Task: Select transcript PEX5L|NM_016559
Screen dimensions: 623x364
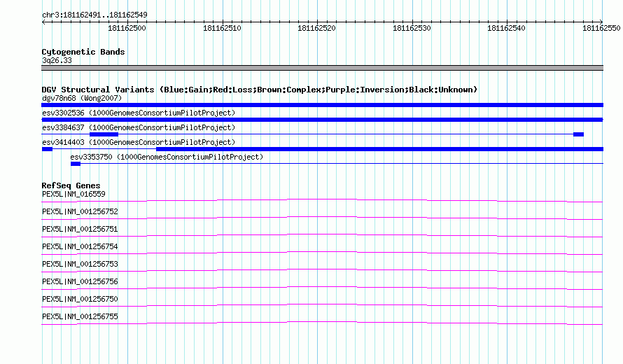Action: [x=73, y=195]
